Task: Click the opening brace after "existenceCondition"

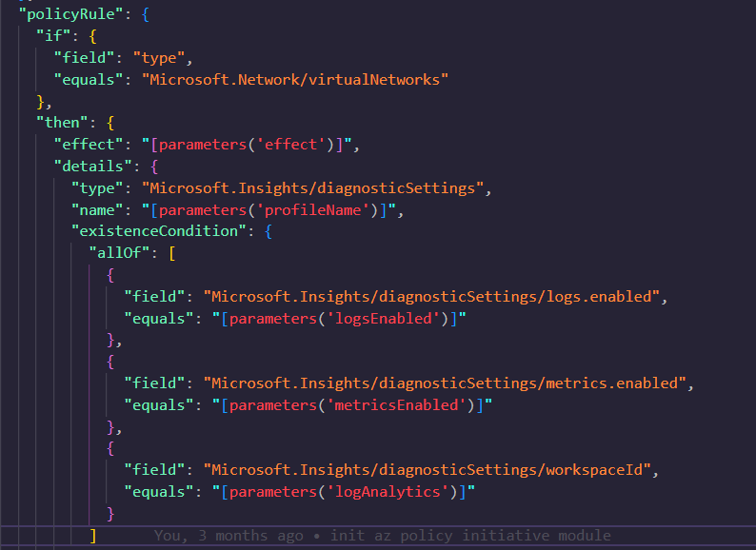Action: click(269, 231)
